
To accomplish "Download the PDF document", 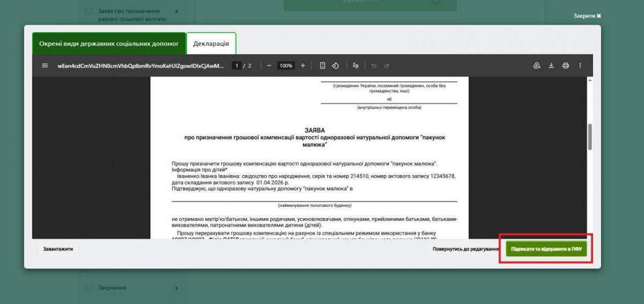I will click(x=551, y=66).
